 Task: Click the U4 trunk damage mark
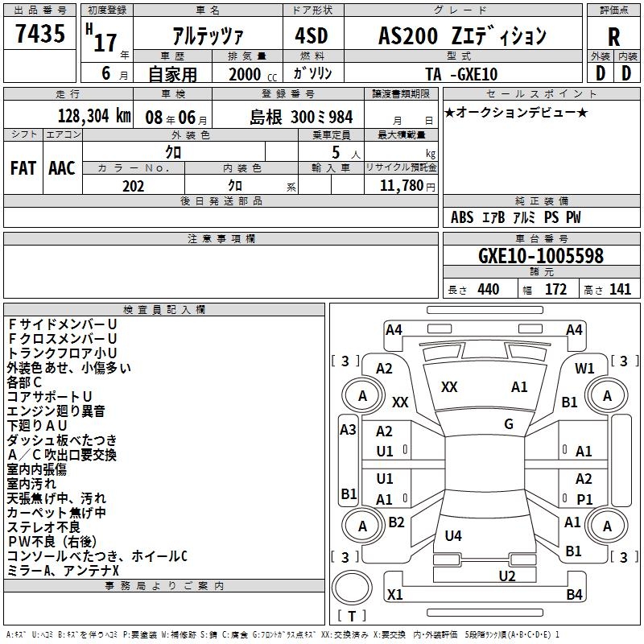click(x=453, y=536)
